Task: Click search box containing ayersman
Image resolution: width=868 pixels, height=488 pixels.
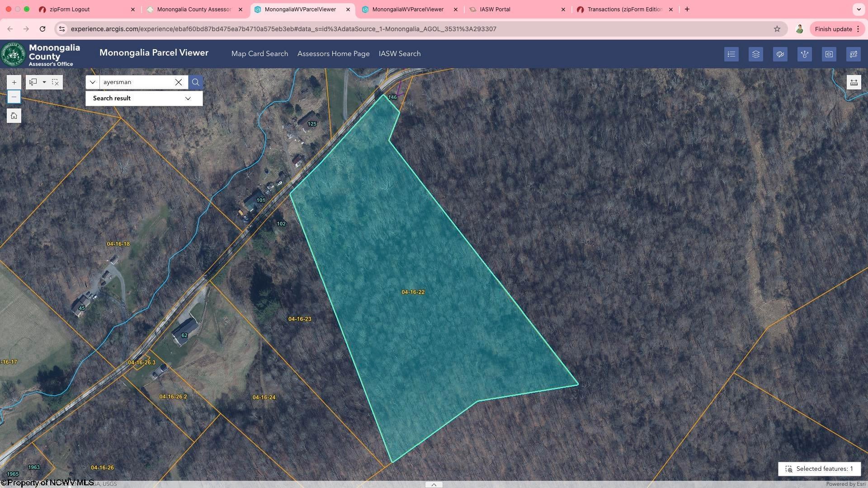Action: (x=136, y=82)
